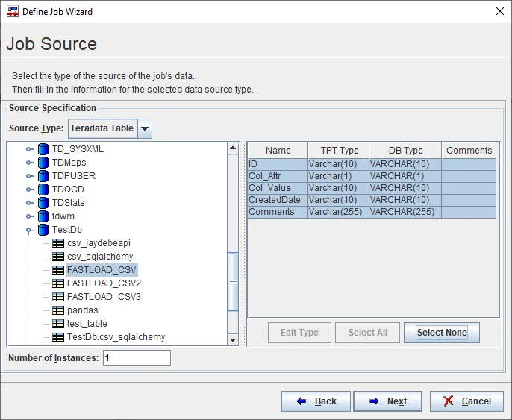The height and width of the screenshot is (420, 512).
Task: Collapse the TestDb database node
Action: [29, 230]
